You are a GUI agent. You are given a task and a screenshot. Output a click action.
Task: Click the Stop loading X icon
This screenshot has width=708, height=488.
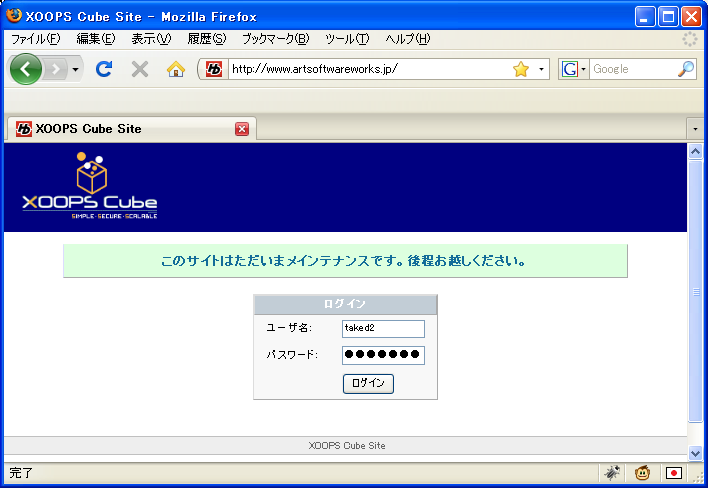[x=140, y=69]
